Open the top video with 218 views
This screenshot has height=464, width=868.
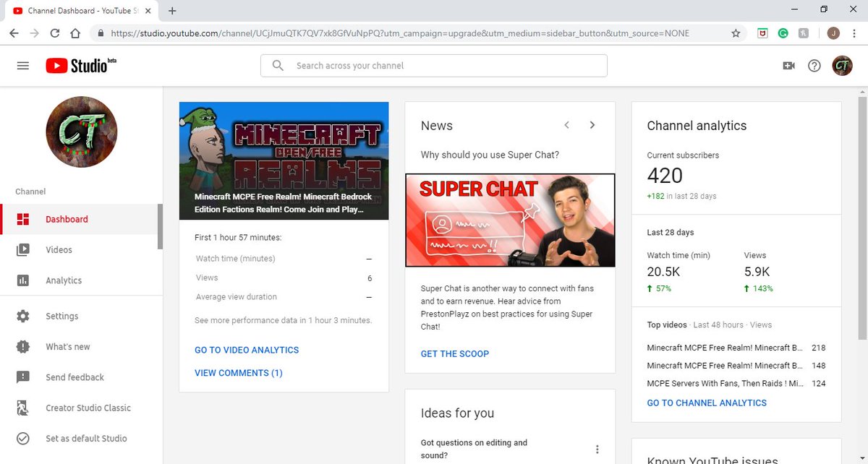pyautogui.click(x=736, y=348)
